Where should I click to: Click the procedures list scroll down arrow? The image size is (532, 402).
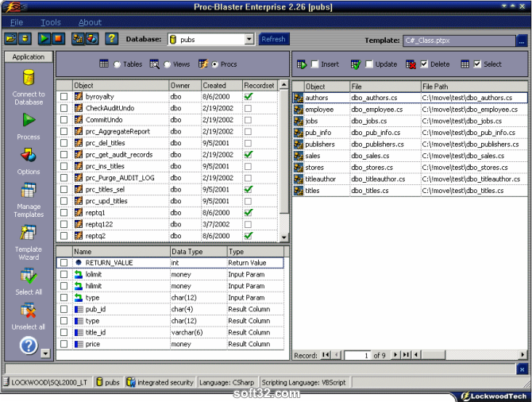(284, 238)
